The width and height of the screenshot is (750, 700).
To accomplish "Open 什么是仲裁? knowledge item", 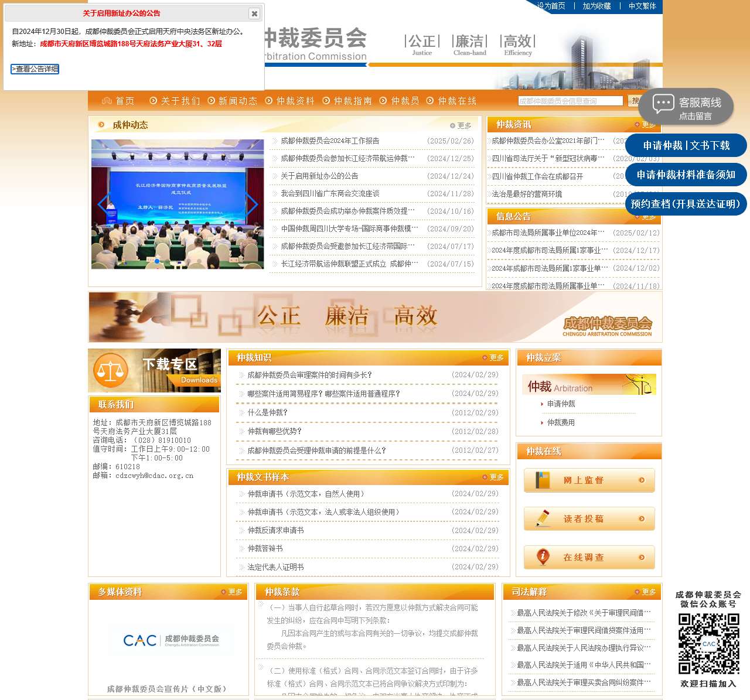I will pyautogui.click(x=267, y=412).
